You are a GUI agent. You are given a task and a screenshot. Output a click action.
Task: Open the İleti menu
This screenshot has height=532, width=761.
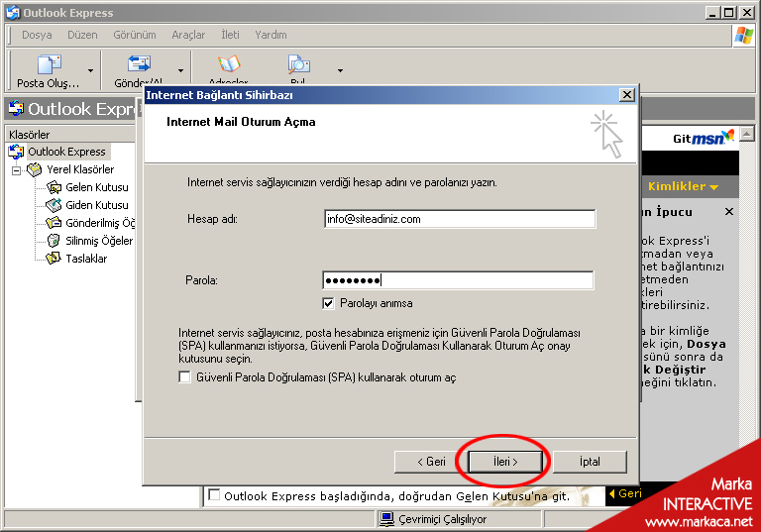click(x=230, y=35)
